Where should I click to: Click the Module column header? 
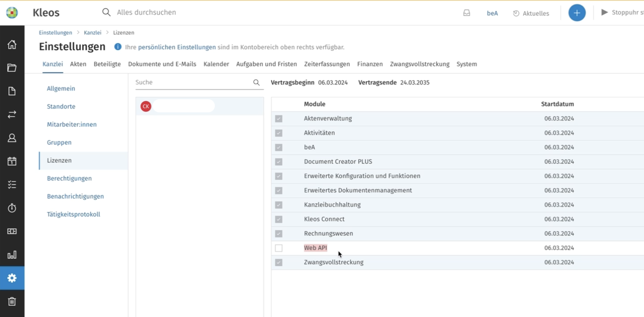315,104
